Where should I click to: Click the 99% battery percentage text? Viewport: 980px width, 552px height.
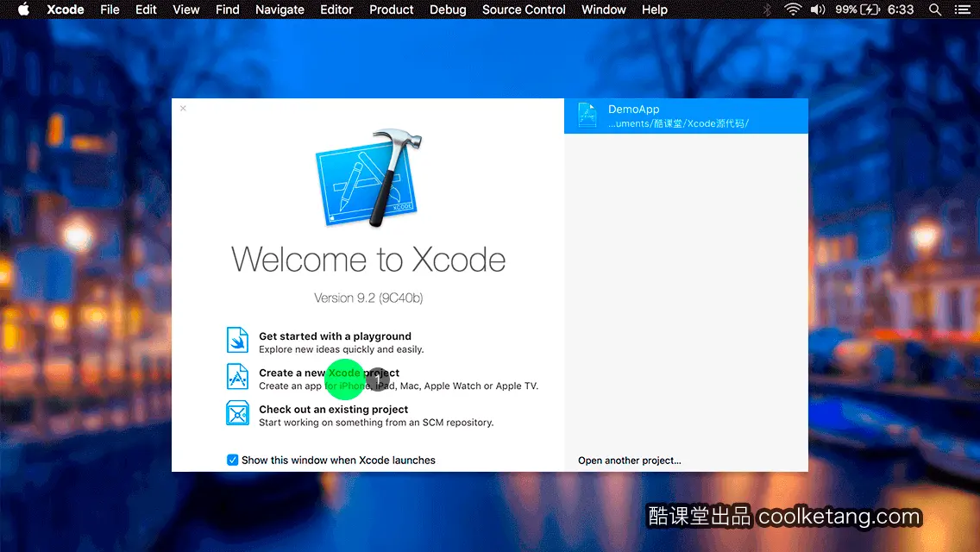pos(846,9)
